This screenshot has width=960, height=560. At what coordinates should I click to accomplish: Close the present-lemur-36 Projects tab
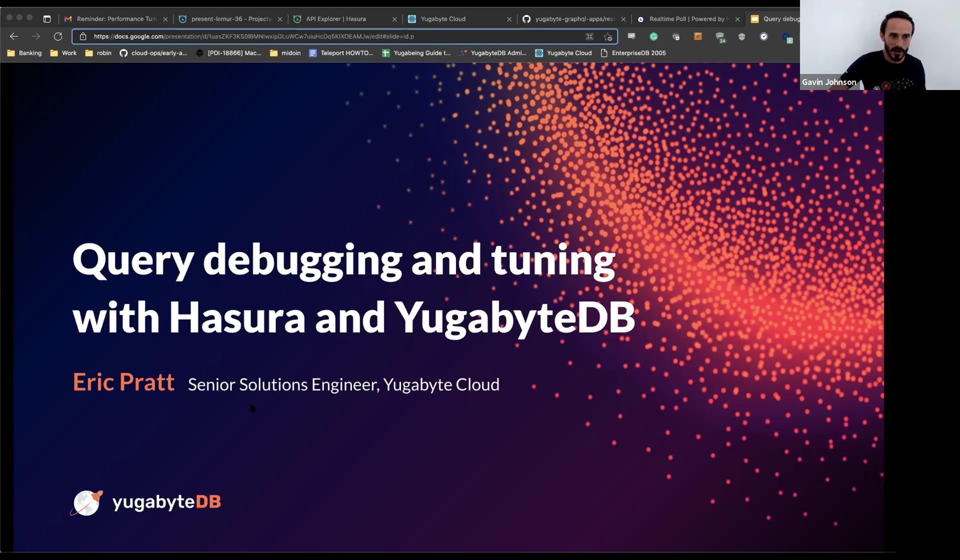coord(280,19)
